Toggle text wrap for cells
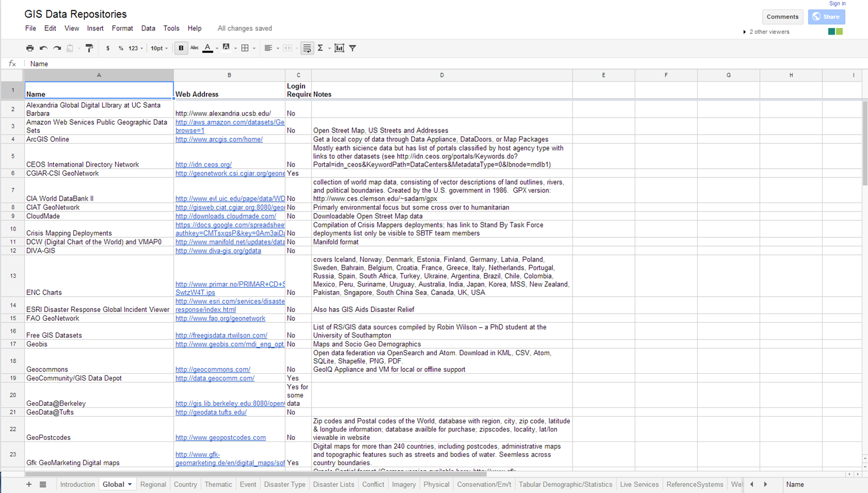The image size is (868, 493). coord(307,48)
